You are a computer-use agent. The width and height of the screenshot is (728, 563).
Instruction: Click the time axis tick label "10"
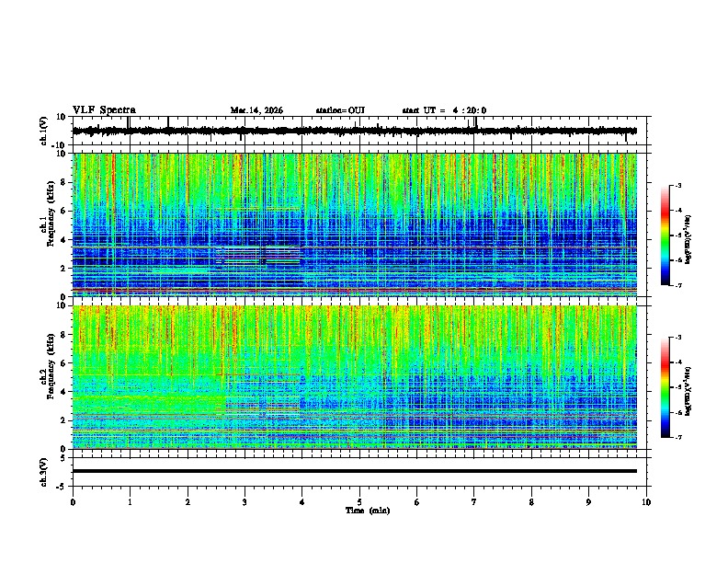coord(646,502)
